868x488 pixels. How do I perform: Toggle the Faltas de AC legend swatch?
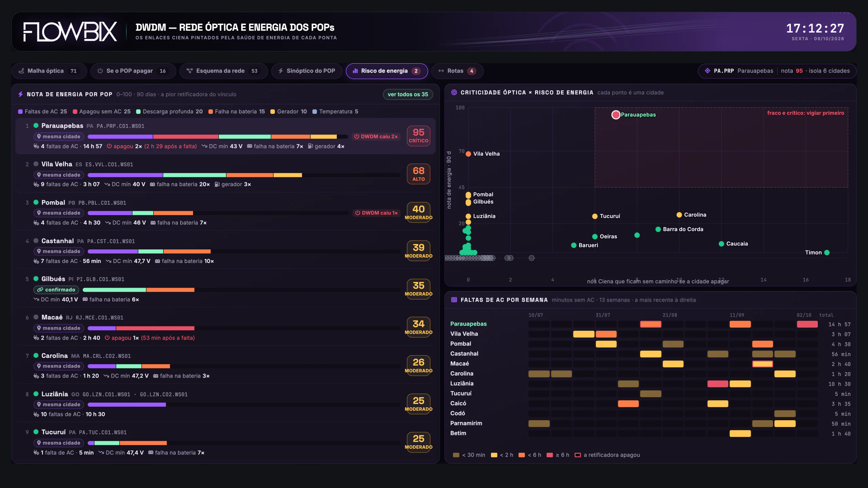(20, 112)
